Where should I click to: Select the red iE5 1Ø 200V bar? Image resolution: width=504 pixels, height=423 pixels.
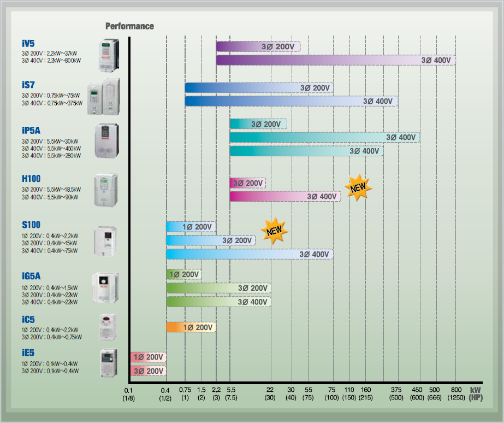147,357
